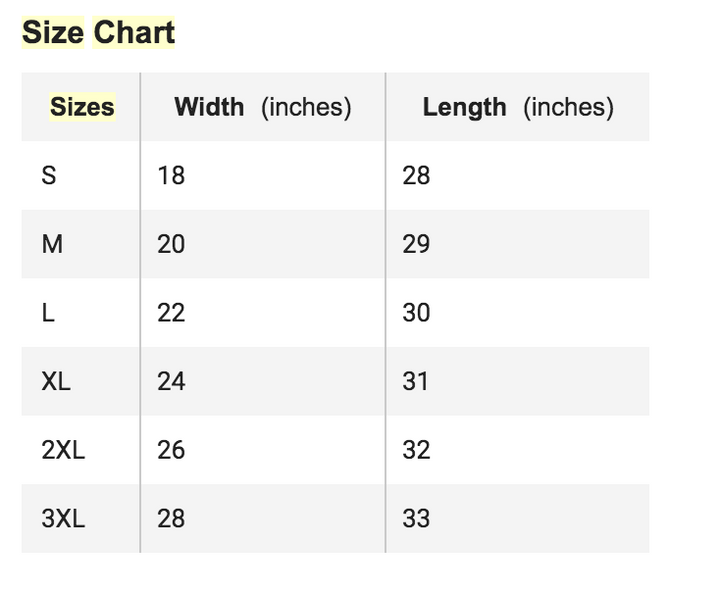Select length value 32 for size 2XL
The width and height of the screenshot is (720, 593).
[x=416, y=450]
